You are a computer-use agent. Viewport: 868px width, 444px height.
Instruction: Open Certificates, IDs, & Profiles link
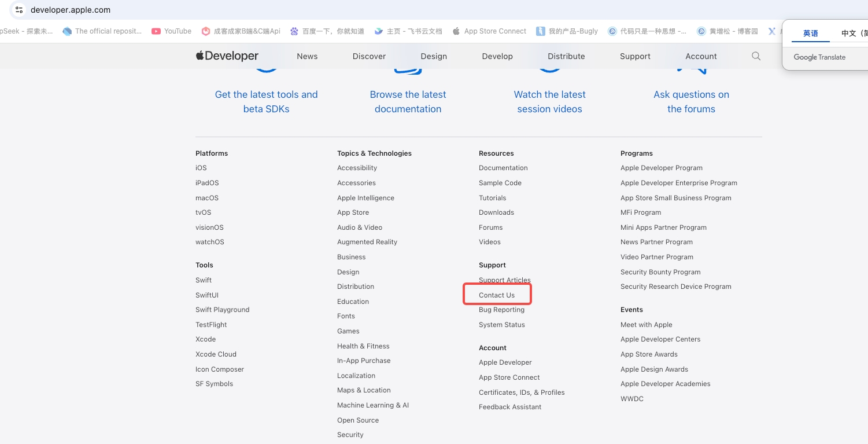tap(522, 392)
